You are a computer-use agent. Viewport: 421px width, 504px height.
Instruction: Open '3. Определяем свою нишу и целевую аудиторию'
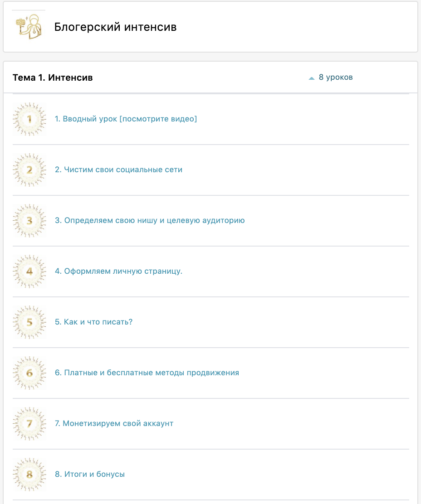150,221
